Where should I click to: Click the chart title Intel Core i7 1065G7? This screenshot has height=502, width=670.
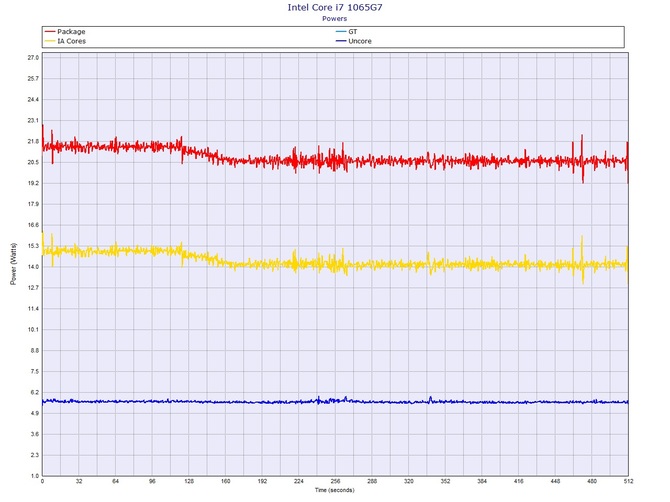(335, 7)
